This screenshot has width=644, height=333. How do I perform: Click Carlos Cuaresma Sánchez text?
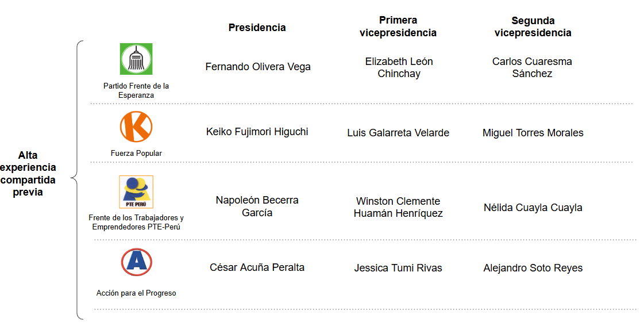(x=532, y=67)
